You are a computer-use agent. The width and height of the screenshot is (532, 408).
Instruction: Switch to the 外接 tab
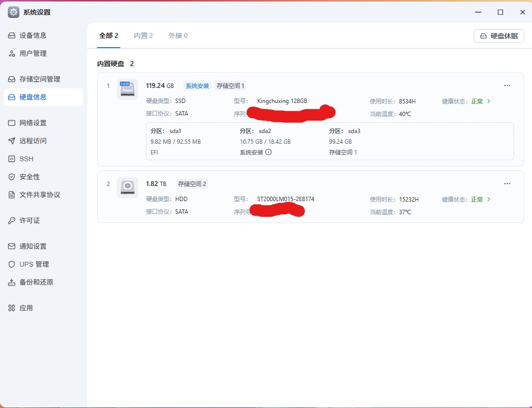click(x=178, y=35)
